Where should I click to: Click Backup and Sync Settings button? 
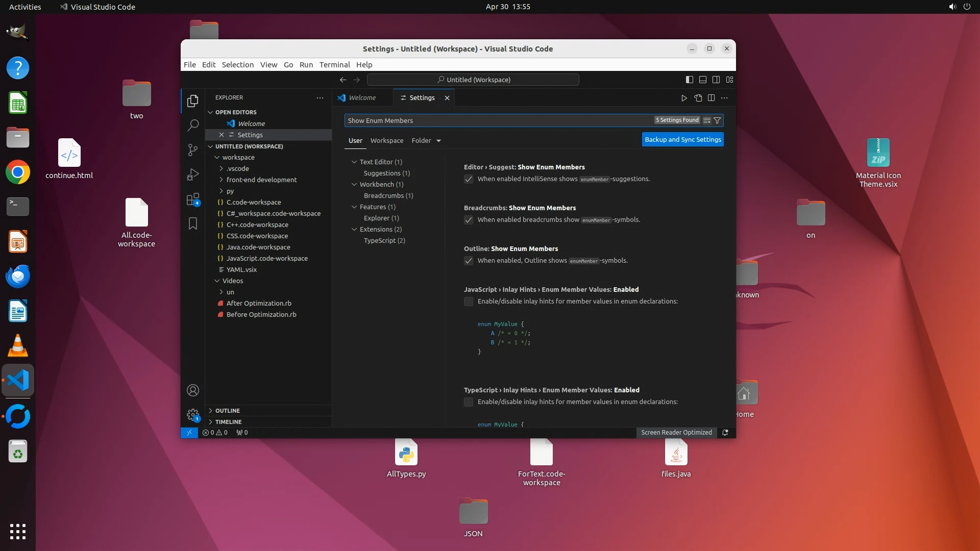pyautogui.click(x=682, y=139)
